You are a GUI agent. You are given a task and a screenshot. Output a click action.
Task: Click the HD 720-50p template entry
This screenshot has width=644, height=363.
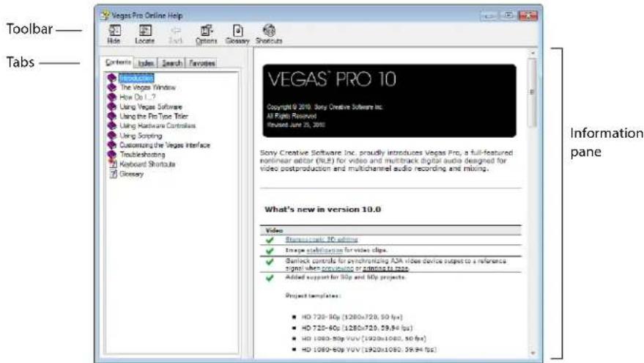tap(352, 317)
